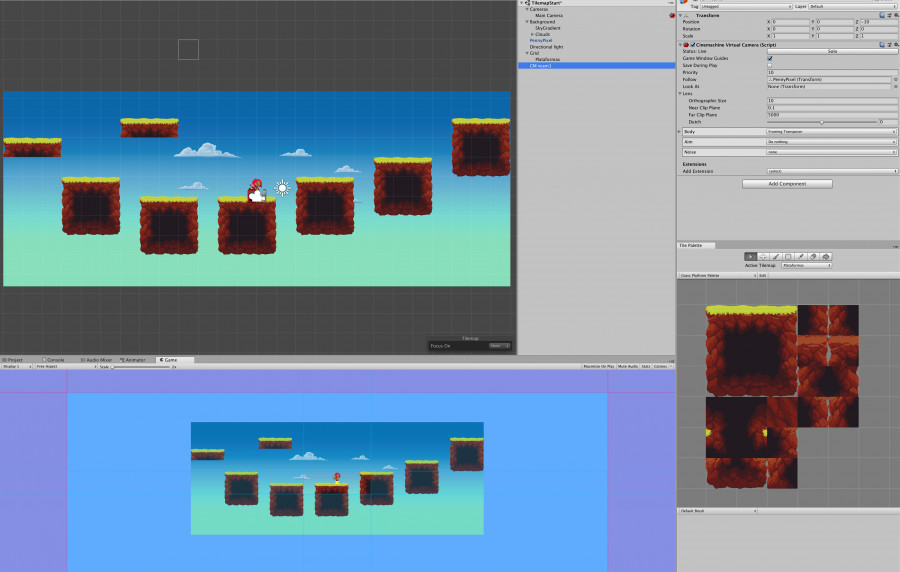Select the Game tab
The image size is (900, 572).
174,360
